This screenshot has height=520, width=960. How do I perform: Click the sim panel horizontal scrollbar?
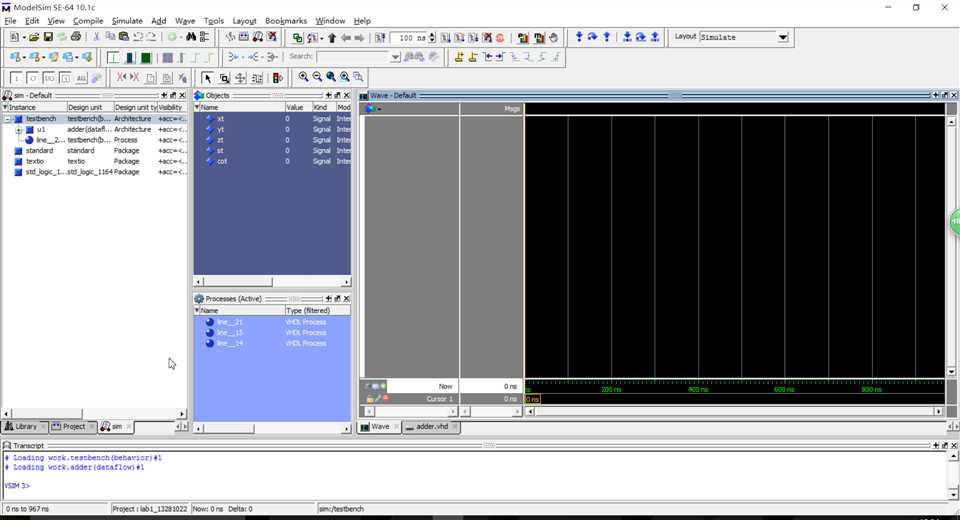coord(94,414)
